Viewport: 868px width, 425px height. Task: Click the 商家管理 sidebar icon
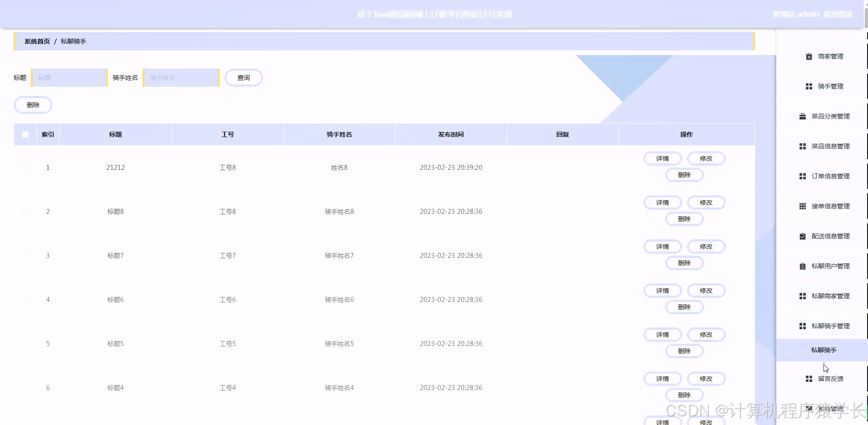809,57
